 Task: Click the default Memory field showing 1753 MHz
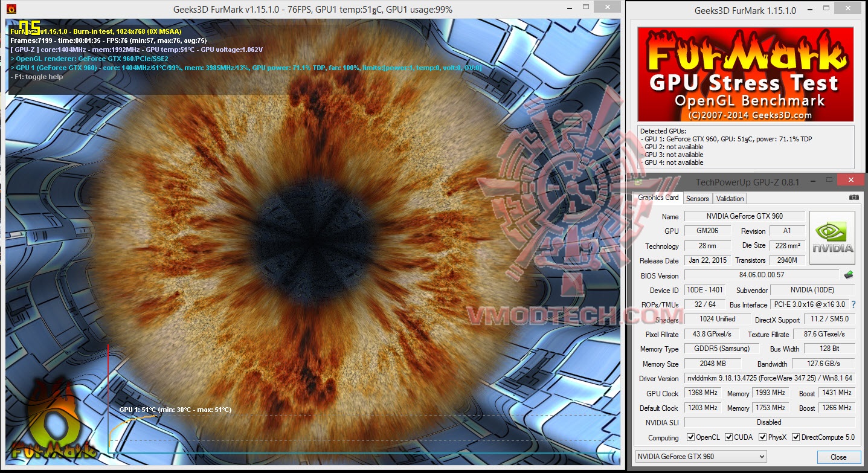[x=770, y=408]
